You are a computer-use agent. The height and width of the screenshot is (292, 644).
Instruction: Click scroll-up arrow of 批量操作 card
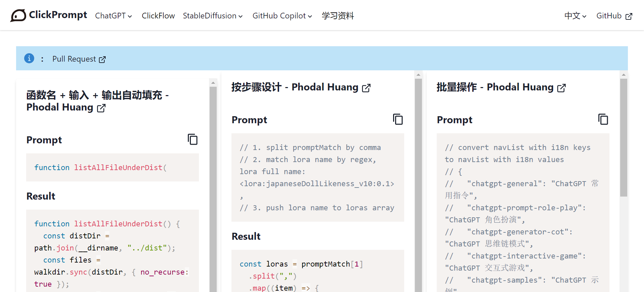(624, 75)
